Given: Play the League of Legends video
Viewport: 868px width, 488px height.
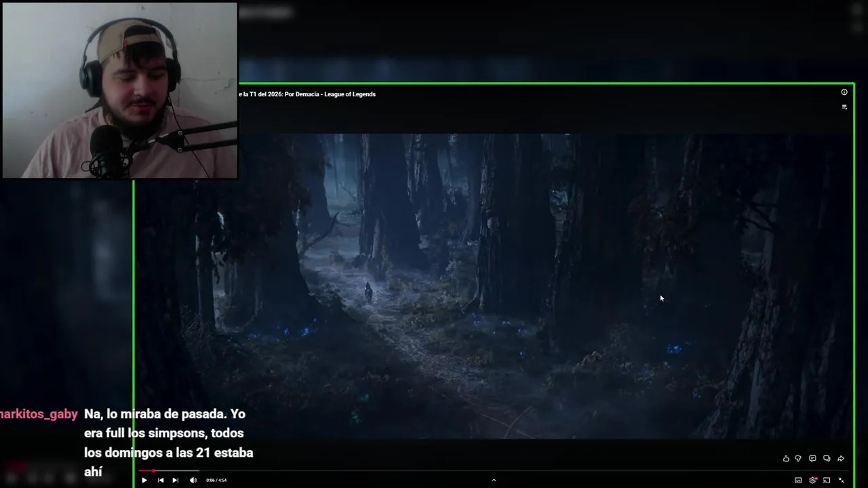Looking at the screenshot, I should click(x=144, y=480).
